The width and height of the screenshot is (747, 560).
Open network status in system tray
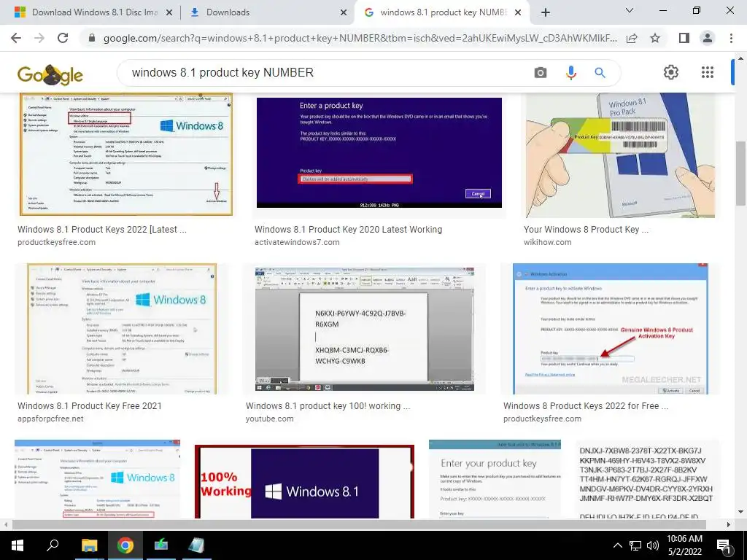coord(635,545)
